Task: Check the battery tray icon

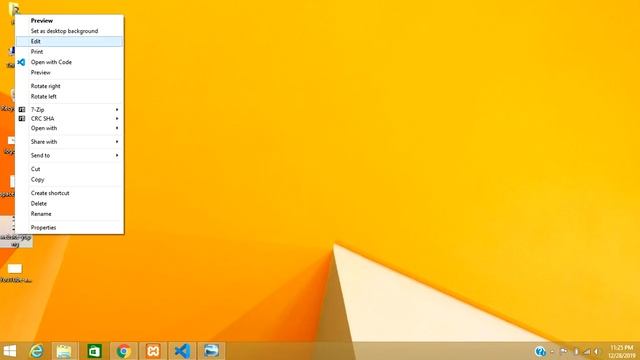Action: (x=576, y=351)
